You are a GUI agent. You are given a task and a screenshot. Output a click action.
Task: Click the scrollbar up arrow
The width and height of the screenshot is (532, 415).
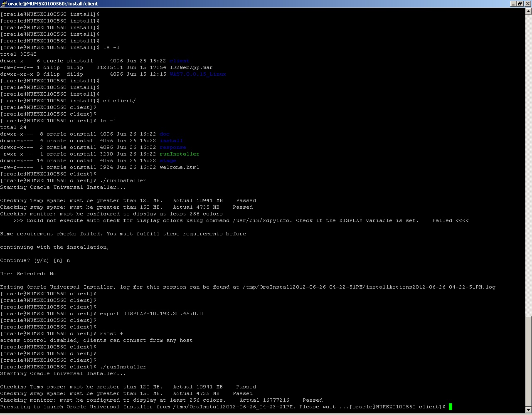click(x=529, y=11)
